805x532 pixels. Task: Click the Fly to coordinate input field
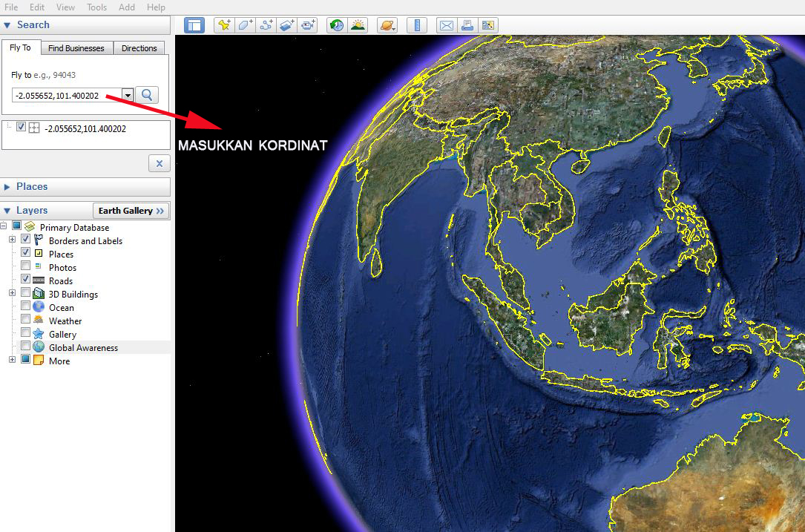[x=67, y=96]
